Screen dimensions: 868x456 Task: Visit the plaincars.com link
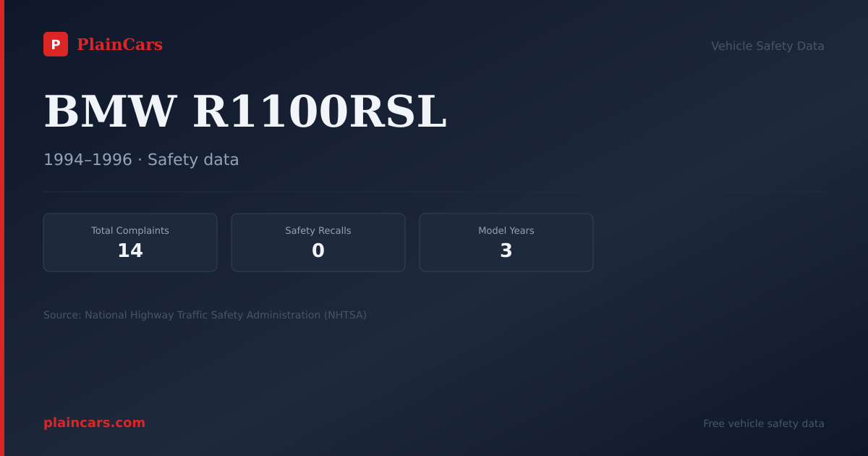point(94,423)
